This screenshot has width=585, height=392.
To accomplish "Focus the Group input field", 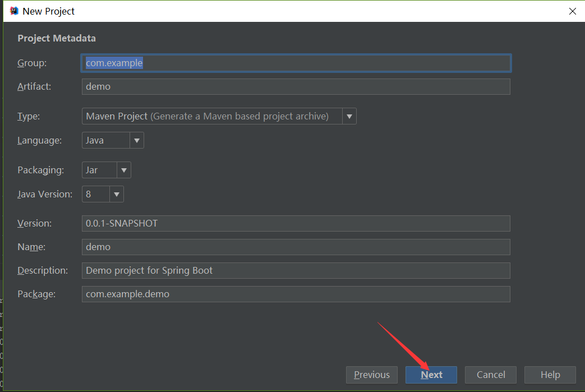I will tap(296, 63).
